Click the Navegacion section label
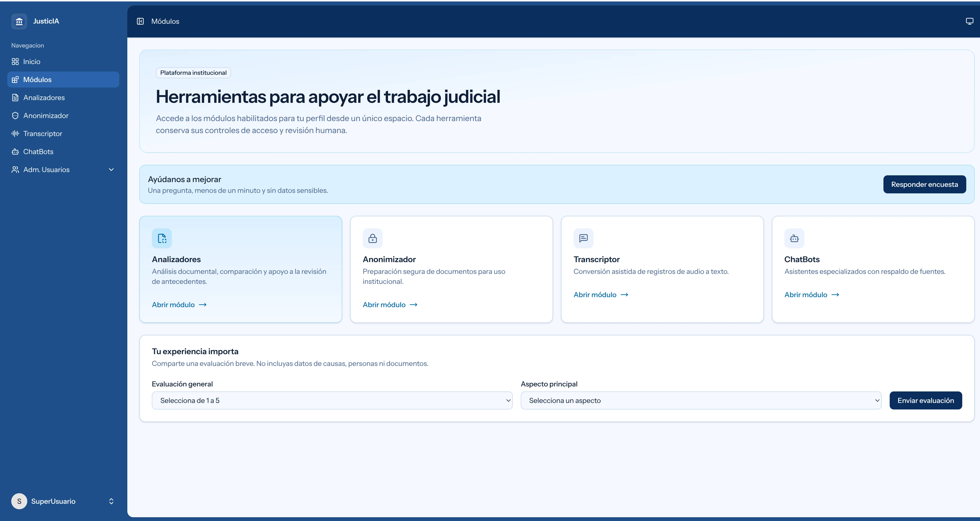The width and height of the screenshot is (980, 521). point(28,45)
